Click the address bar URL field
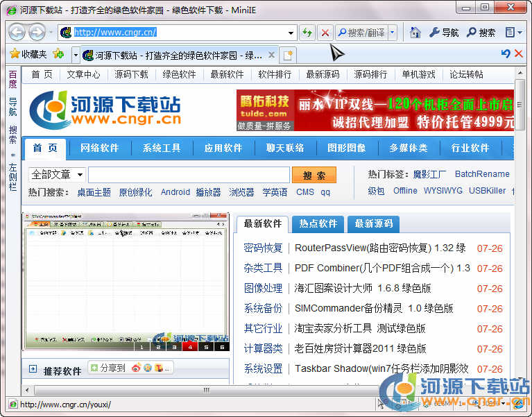The image size is (532, 417). (x=176, y=33)
